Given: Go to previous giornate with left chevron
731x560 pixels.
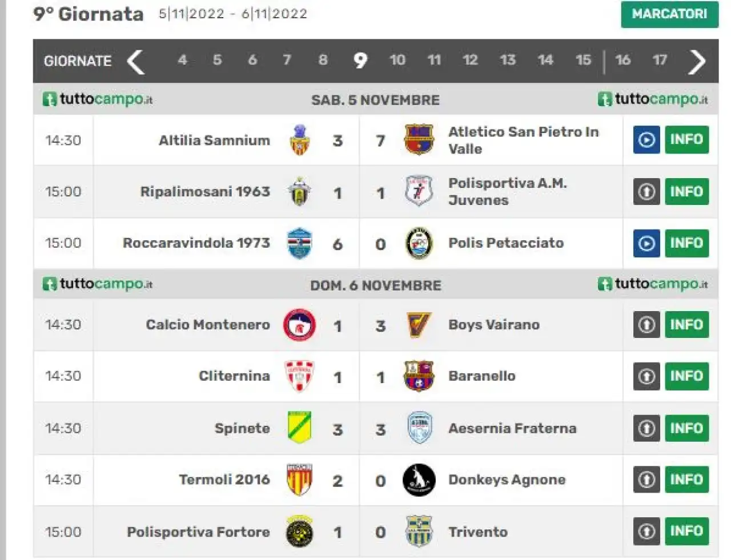Looking at the screenshot, I should click(135, 61).
